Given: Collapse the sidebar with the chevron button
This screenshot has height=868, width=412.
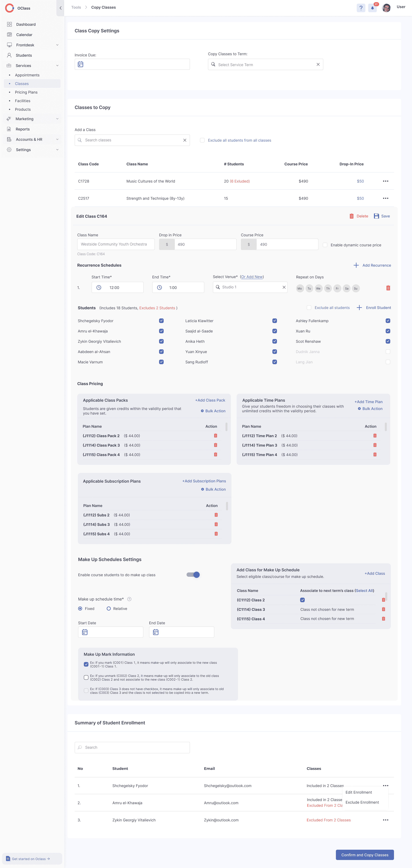Looking at the screenshot, I should point(60,8).
